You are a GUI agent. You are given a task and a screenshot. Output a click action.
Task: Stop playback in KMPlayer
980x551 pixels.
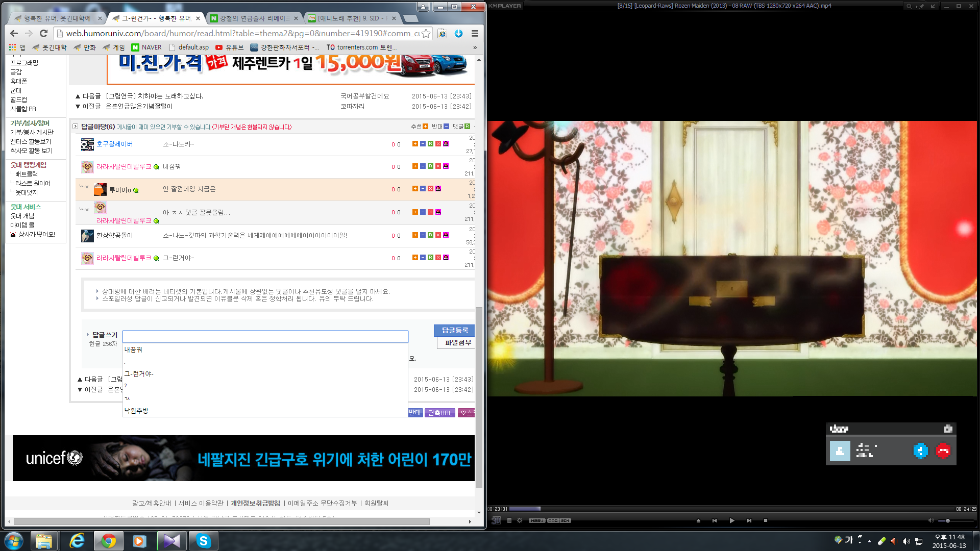766,520
